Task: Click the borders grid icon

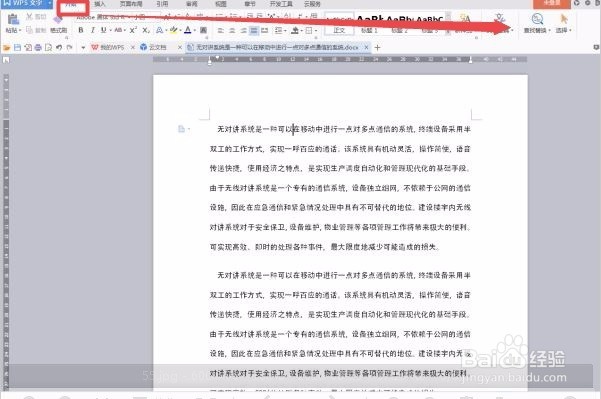Action: point(309,30)
